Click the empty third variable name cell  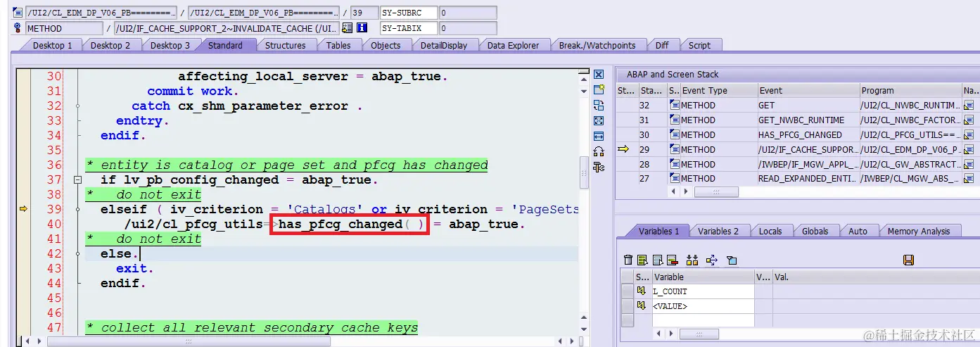[x=703, y=320]
